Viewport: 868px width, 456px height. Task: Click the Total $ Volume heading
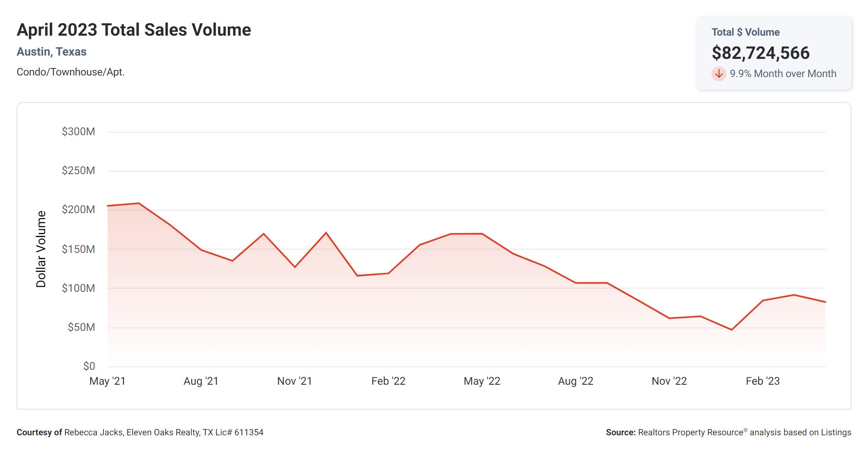tap(745, 32)
